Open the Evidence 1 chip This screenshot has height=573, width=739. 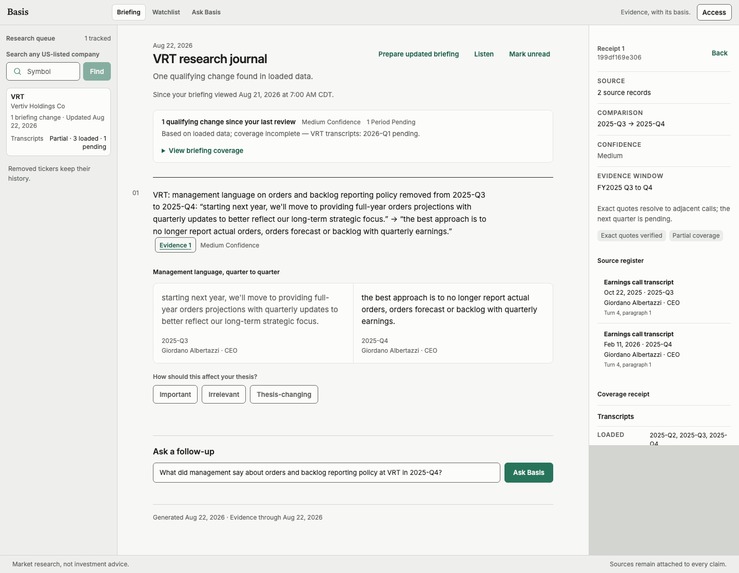[175, 245]
